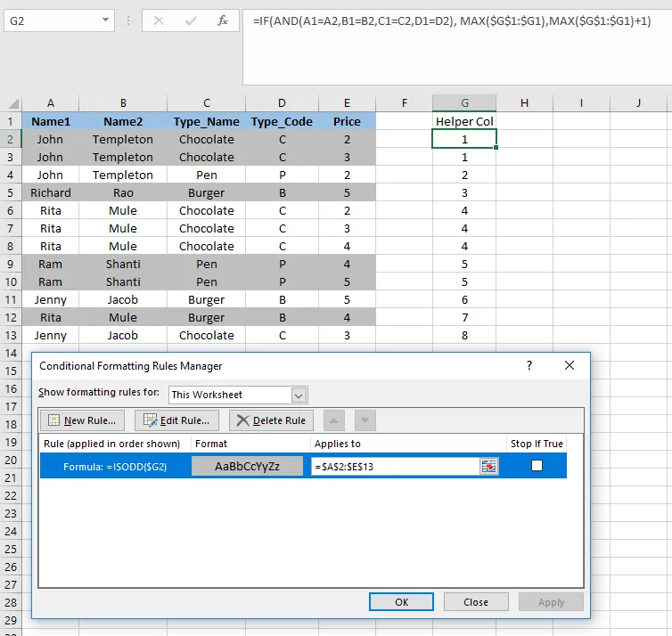Expand the Name Box dropdown arrow
672x636 pixels.
[x=105, y=20]
